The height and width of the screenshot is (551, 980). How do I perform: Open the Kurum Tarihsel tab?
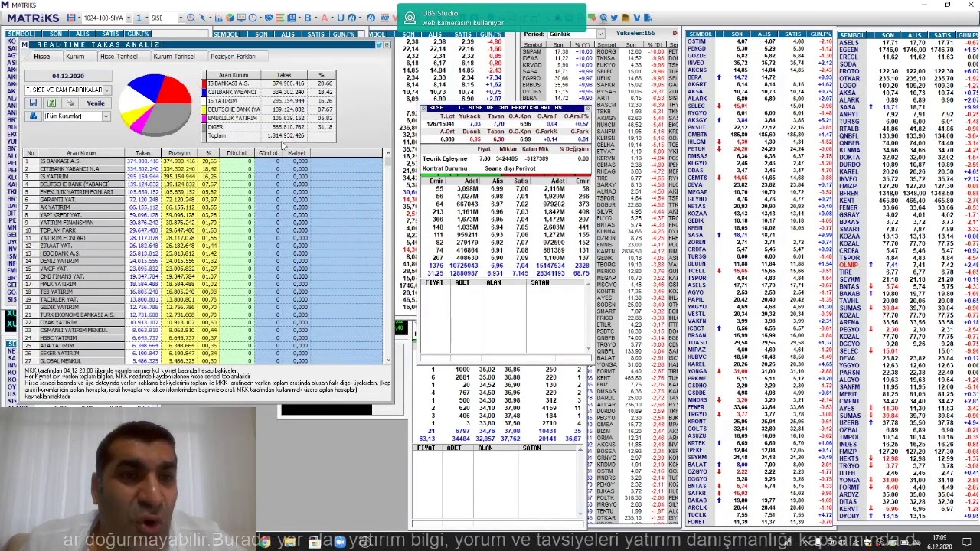174,57
